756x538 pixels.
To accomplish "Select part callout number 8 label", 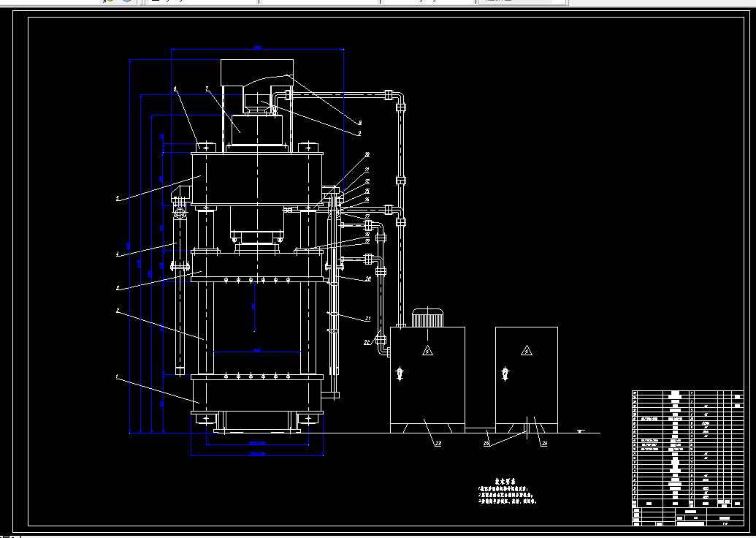I will pyautogui.click(x=359, y=123).
